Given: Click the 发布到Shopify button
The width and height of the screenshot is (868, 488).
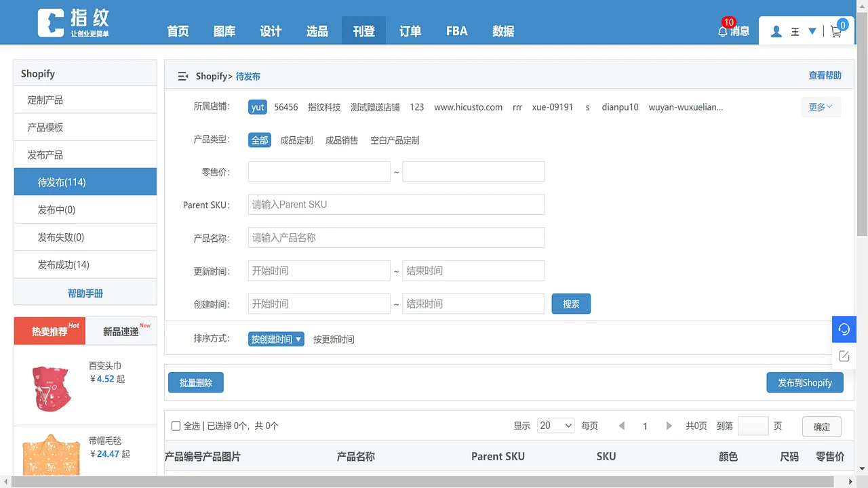Looking at the screenshot, I should point(805,382).
